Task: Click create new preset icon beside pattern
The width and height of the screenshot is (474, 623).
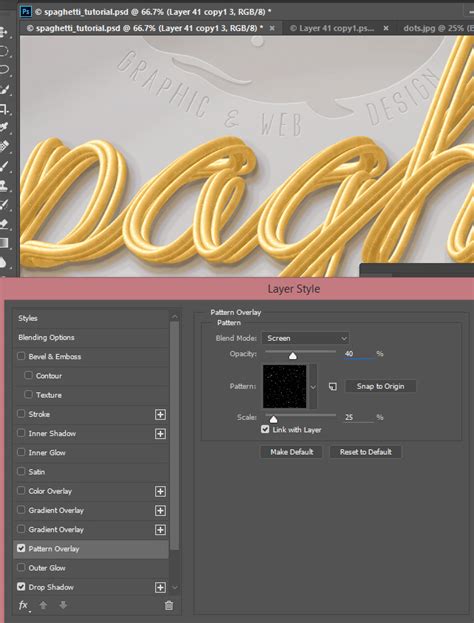Action: click(x=333, y=387)
